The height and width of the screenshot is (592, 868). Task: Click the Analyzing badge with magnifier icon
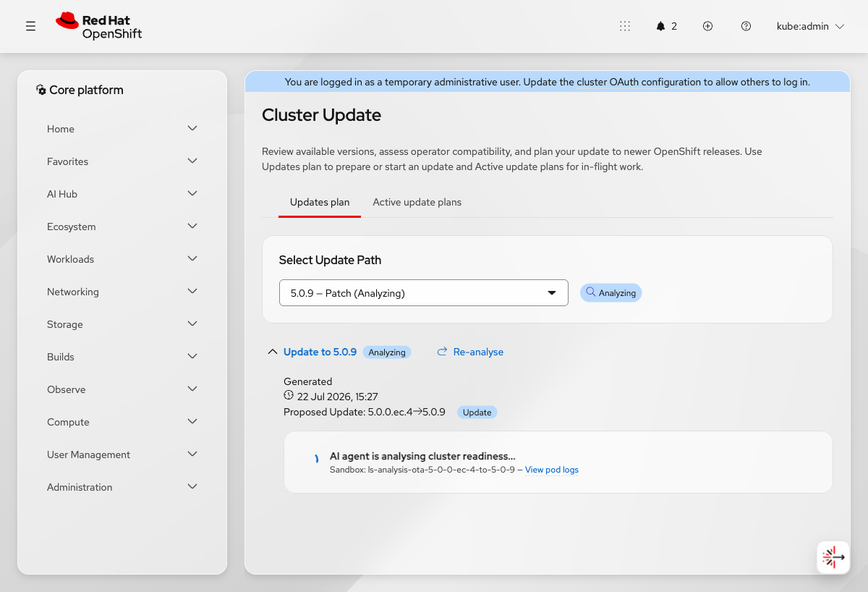coord(611,293)
